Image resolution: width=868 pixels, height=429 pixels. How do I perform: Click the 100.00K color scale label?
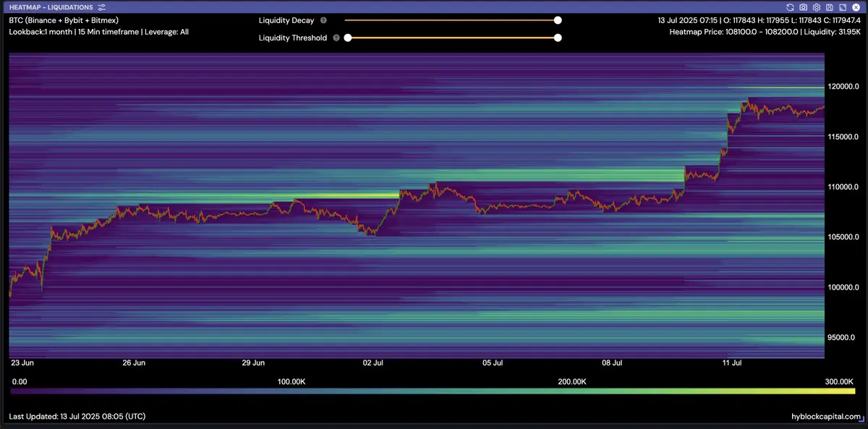292,381
